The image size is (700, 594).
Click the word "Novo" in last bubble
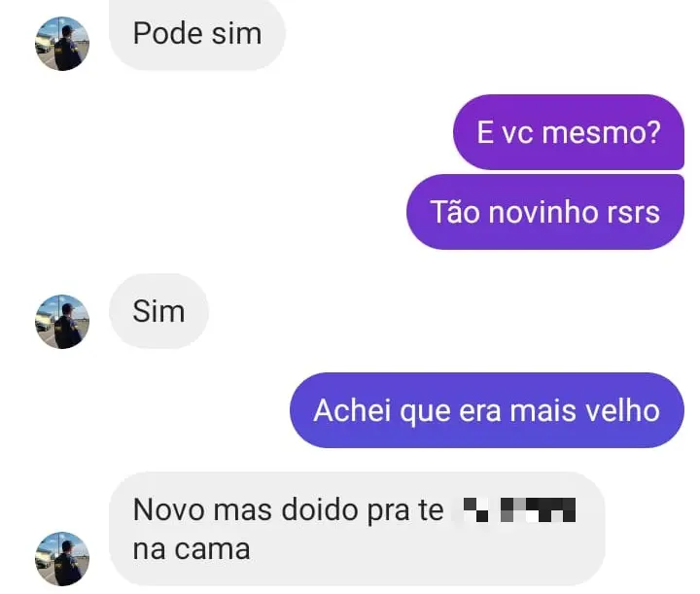[169, 509]
